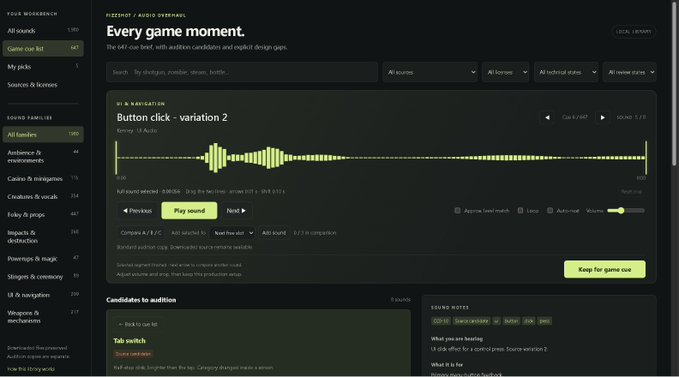Open the All sources dropdown
The height and width of the screenshot is (377, 679).
pos(430,72)
